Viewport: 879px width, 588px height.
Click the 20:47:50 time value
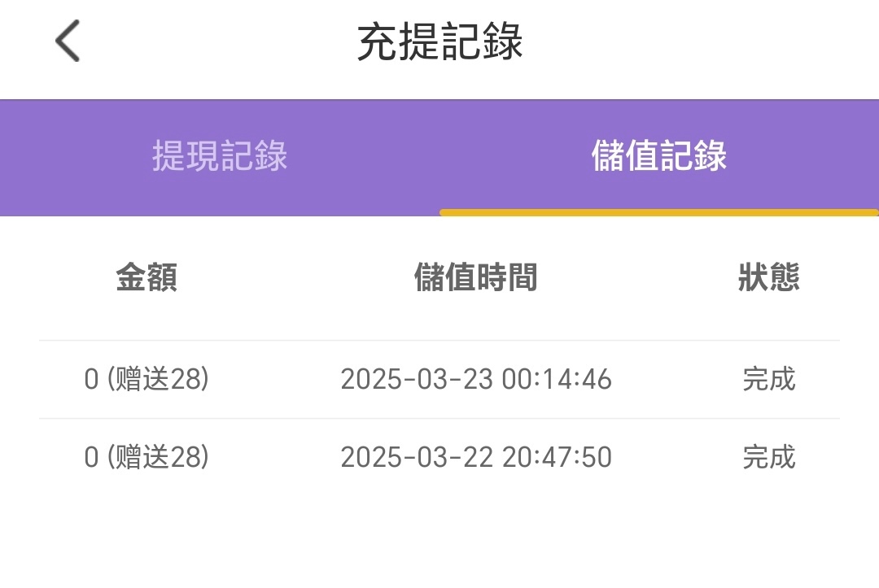[557, 457]
